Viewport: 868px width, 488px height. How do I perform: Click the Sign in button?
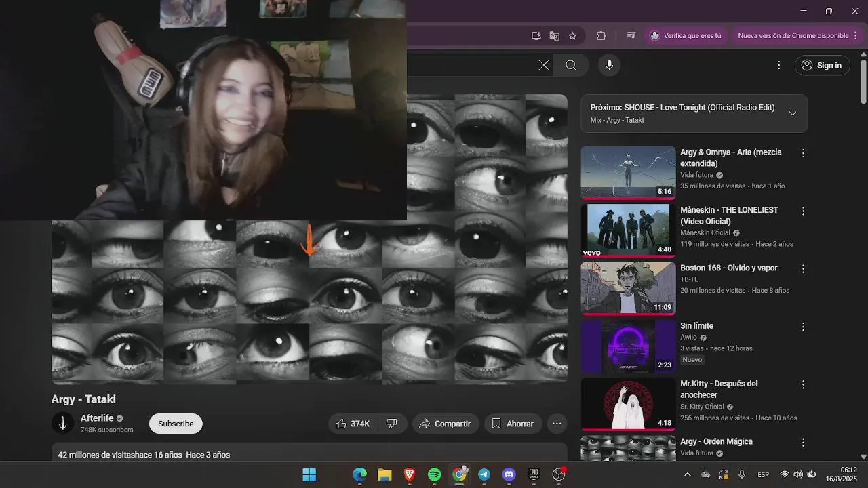[x=822, y=65]
